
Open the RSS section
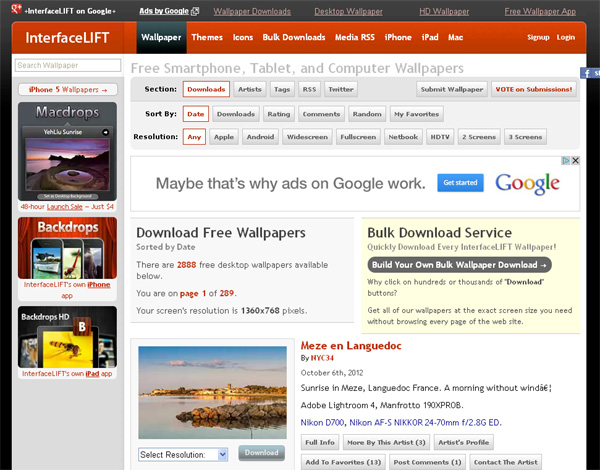pyautogui.click(x=309, y=89)
